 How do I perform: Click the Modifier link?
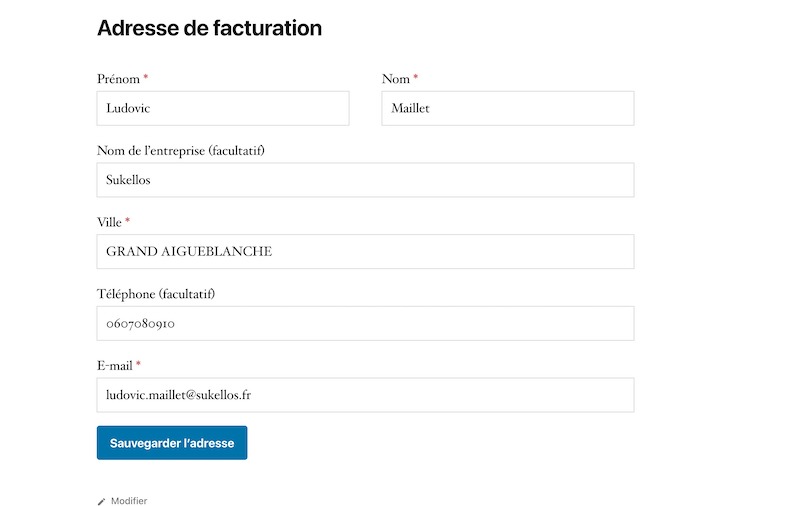[x=129, y=501]
